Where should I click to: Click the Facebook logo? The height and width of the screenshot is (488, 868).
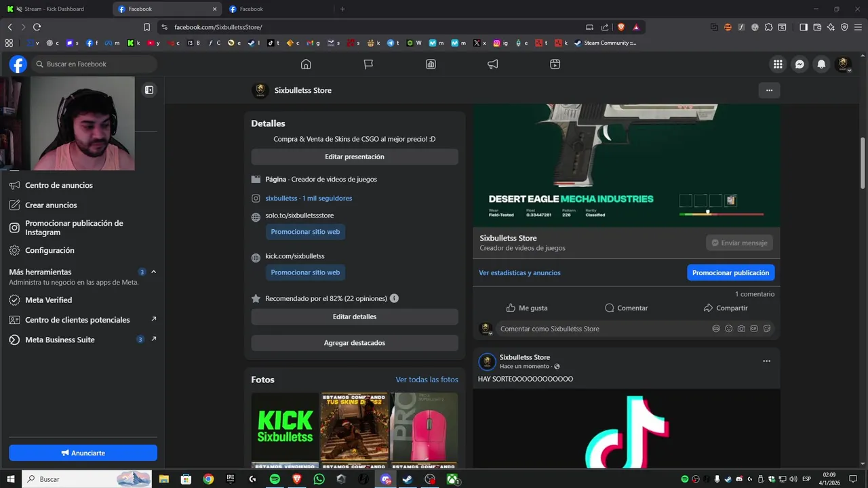pos(18,64)
